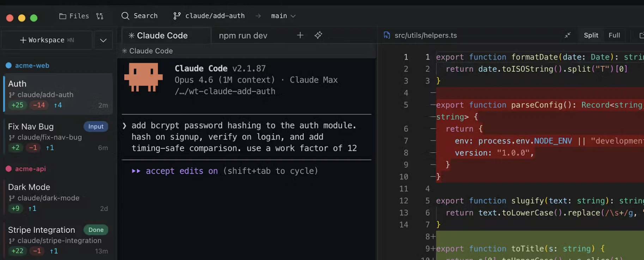Create a new Workspace
The height and width of the screenshot is (260, 644).
[x=47, y=40]
